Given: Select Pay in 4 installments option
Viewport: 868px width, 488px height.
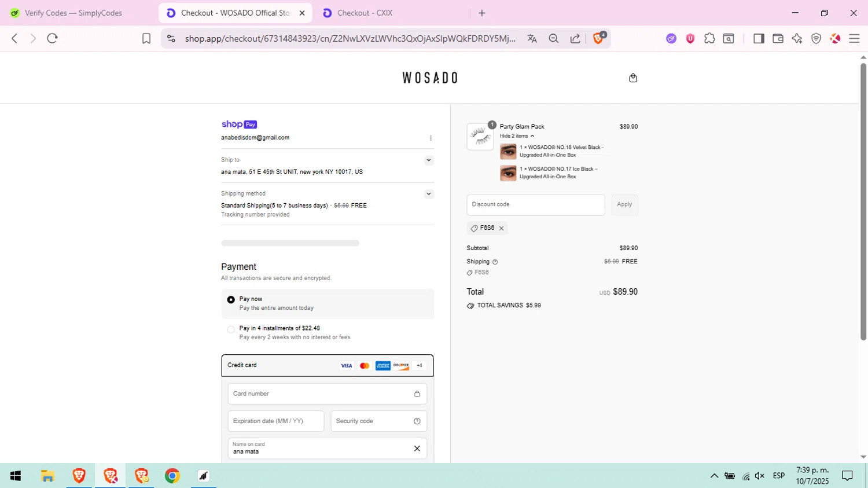Looking at the screenshot, I should [231, 329].
